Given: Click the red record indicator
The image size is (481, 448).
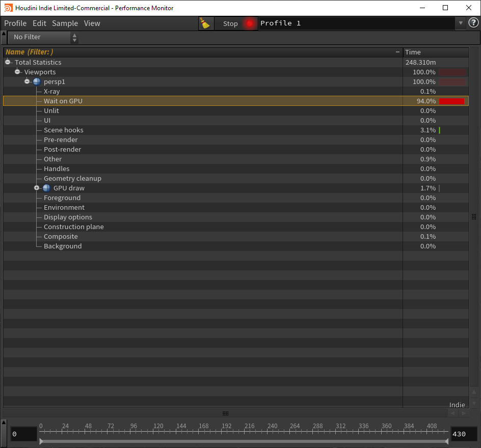Looking at the screenshot, I should click(x=250, y=23).
